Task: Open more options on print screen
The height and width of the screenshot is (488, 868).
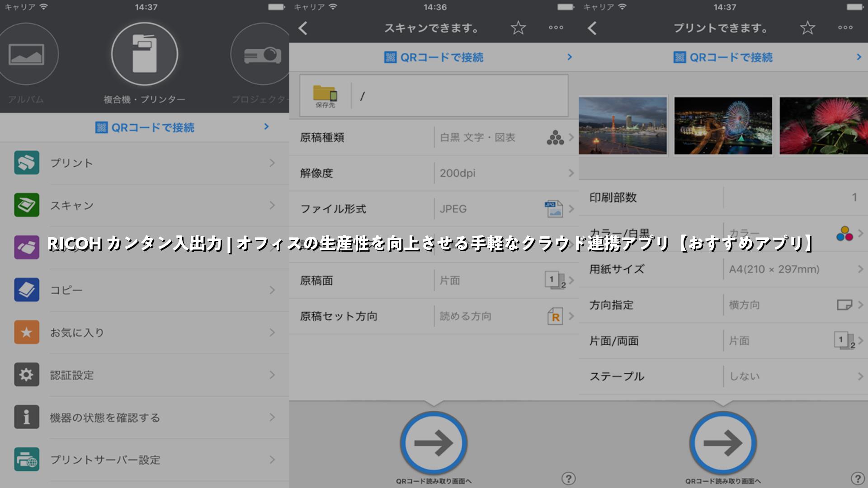Action: (x=845, y=28)
